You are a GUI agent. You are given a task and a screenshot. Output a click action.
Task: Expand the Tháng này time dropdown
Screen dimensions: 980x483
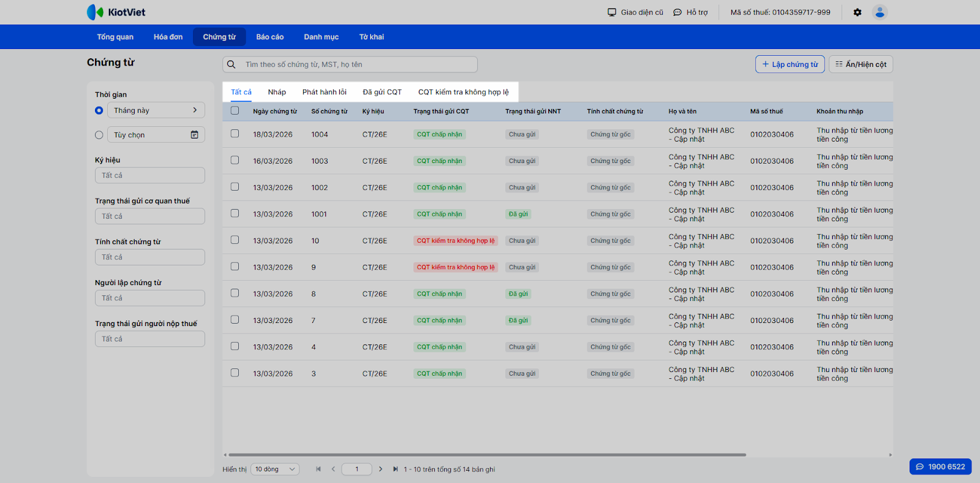click(156, 110)
